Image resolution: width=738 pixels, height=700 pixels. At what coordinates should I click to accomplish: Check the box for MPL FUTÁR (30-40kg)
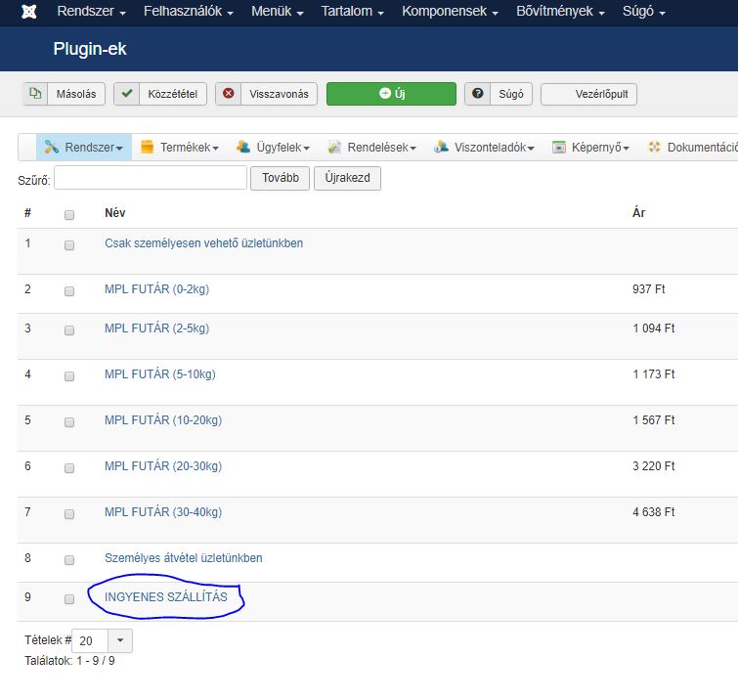(69, 513)
